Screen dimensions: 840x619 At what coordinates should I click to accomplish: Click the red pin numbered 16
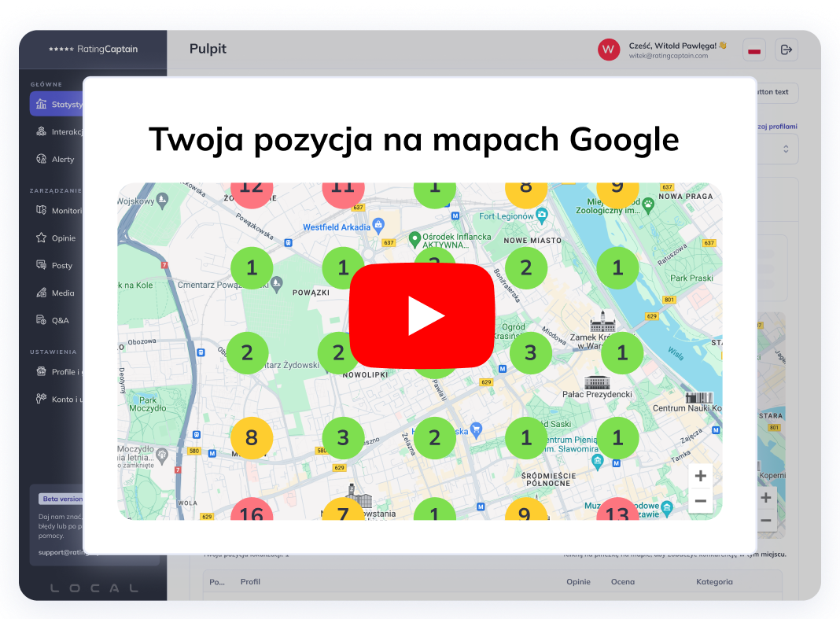(x=252, y=509)
